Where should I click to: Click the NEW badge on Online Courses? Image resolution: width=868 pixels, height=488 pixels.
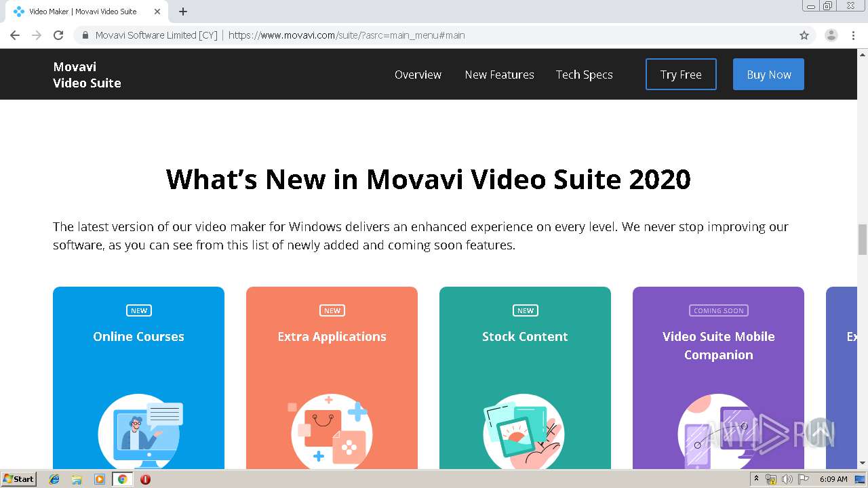click(139, 310)
